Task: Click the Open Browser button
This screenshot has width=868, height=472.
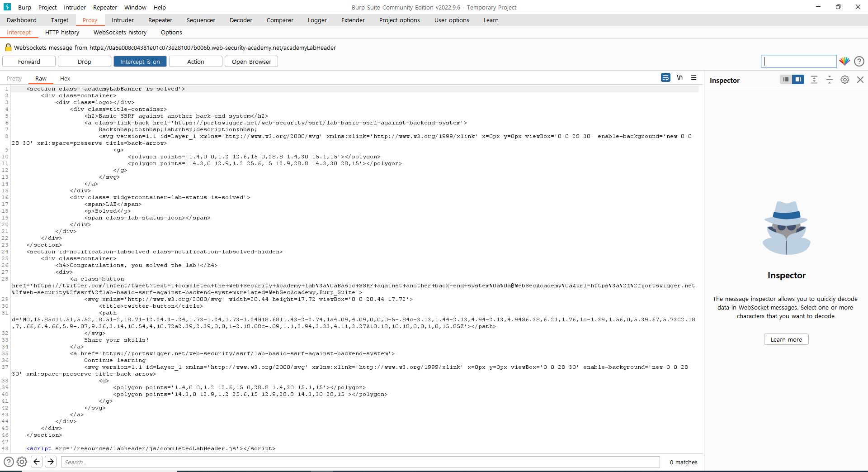Action: (251, 62)
